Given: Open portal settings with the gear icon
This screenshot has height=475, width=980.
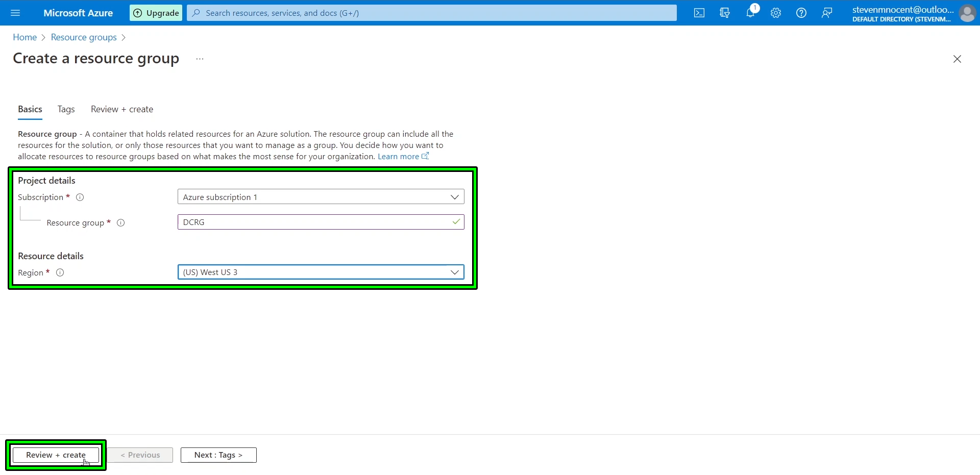Looking at the screenshot, I should pos(776,13).
